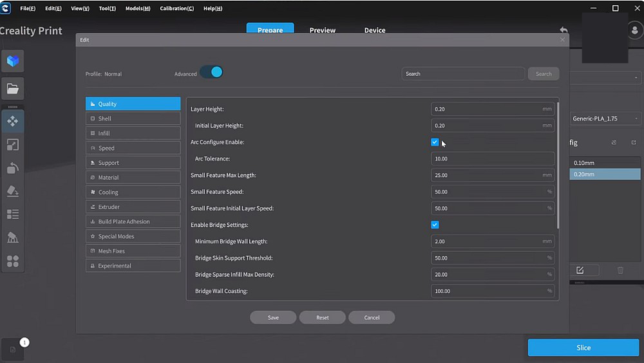Open the printer dropdown above material selector

[x=605, y=78]
